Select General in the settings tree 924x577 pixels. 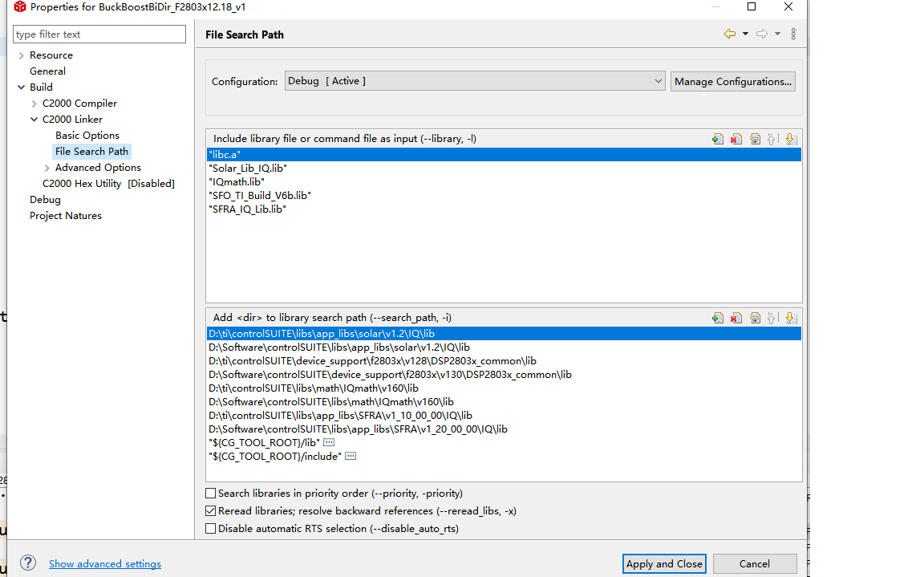click(48, 71)
